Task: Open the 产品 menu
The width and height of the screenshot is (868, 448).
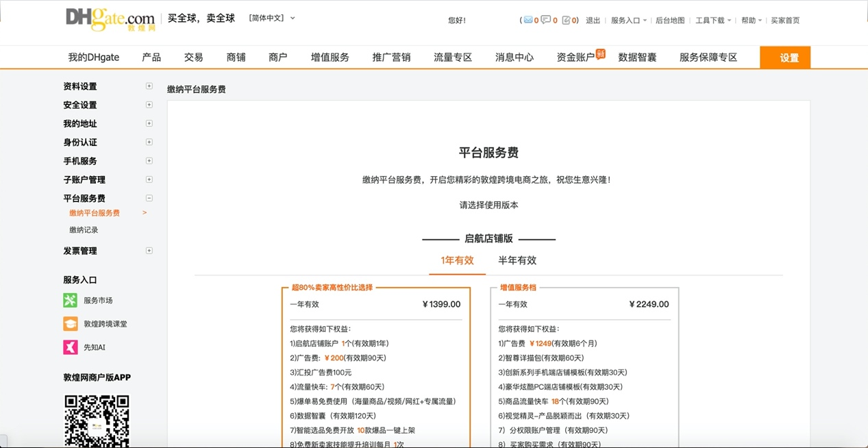Action: coord(151,58)
